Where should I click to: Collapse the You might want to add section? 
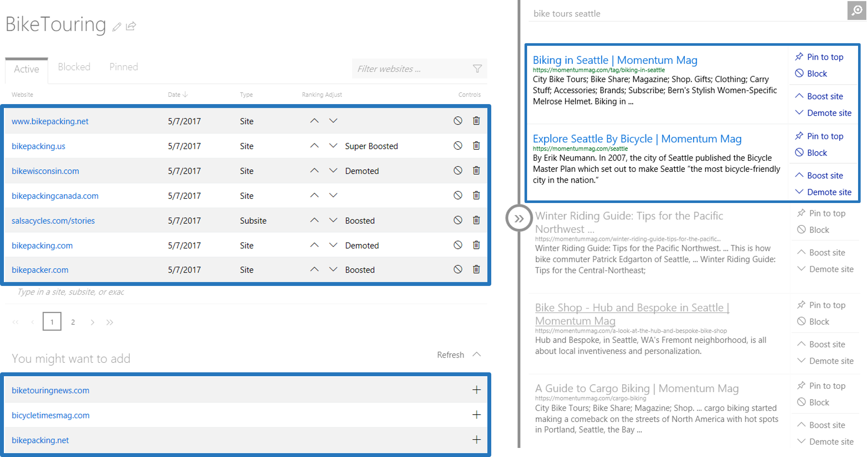tap(477, 354)
